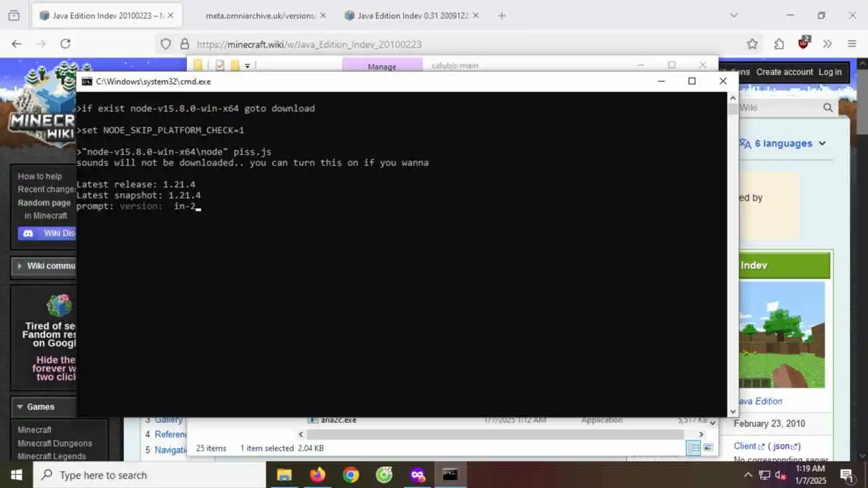Show more toolbar tools with double chevron
Viewport: 868px width, 488px height.
(827, 44)
